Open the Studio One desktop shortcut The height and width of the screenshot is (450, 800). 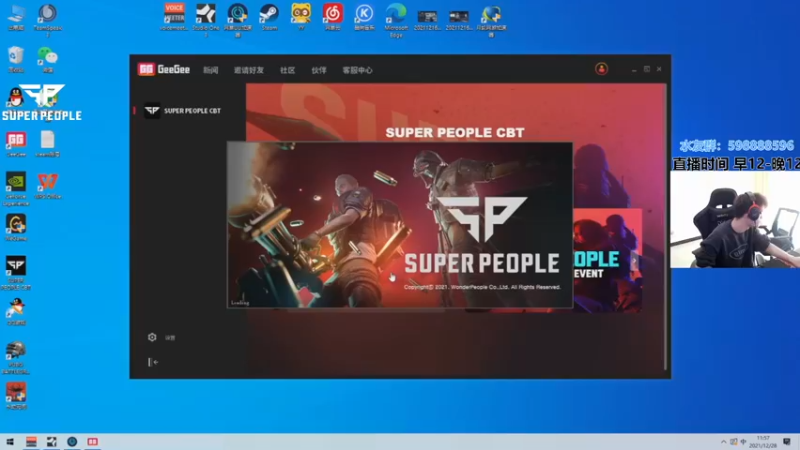206,19
